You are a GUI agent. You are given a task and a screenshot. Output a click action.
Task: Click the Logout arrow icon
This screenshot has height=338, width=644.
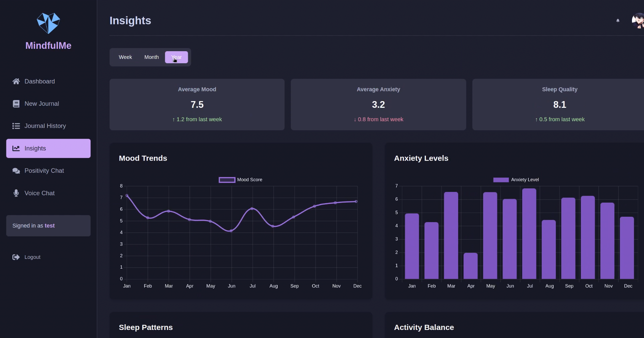coord(16,257)
